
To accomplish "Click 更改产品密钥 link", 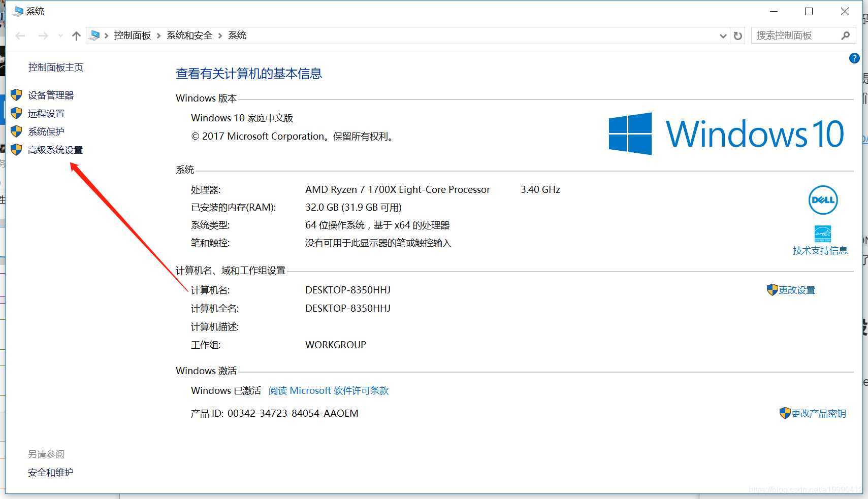I will tap(819, 414).
